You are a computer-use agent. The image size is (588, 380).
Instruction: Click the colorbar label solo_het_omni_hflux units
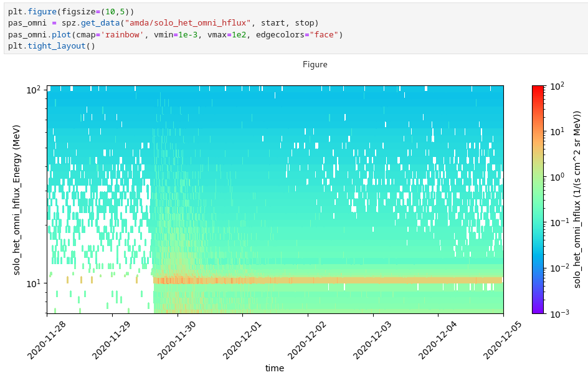(577, 199)
